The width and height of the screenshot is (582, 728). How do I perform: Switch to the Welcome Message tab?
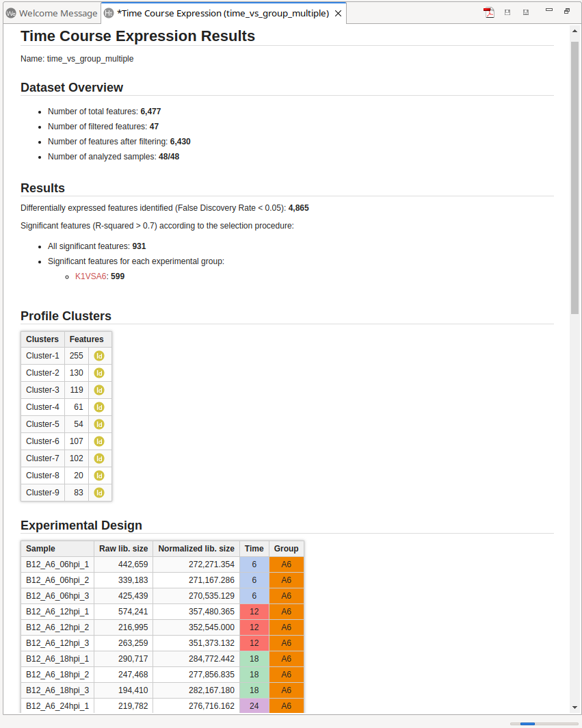coord(52,14)
